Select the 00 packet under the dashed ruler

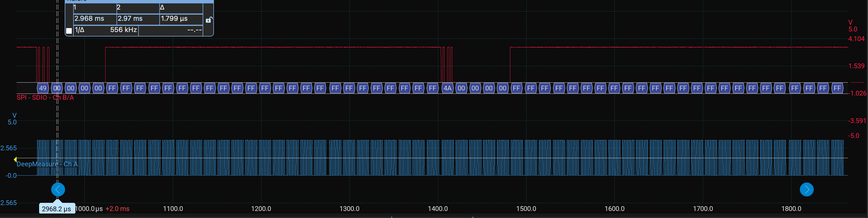57,88
